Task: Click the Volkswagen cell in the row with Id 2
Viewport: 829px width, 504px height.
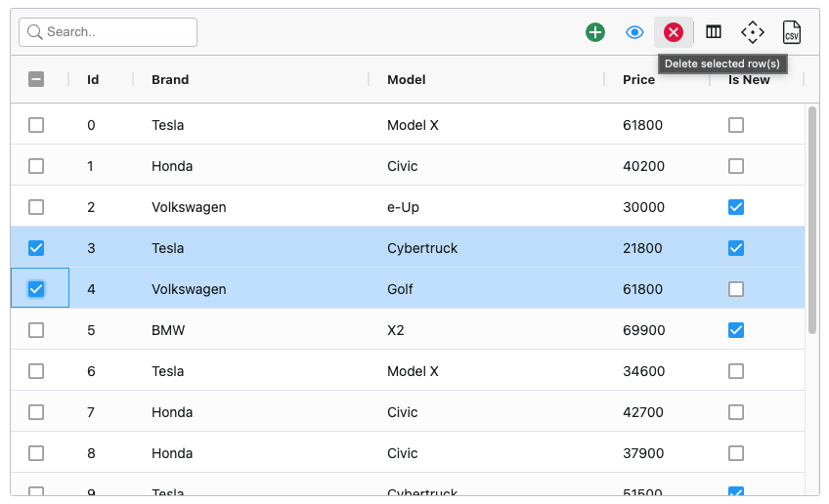Action: 189,207
